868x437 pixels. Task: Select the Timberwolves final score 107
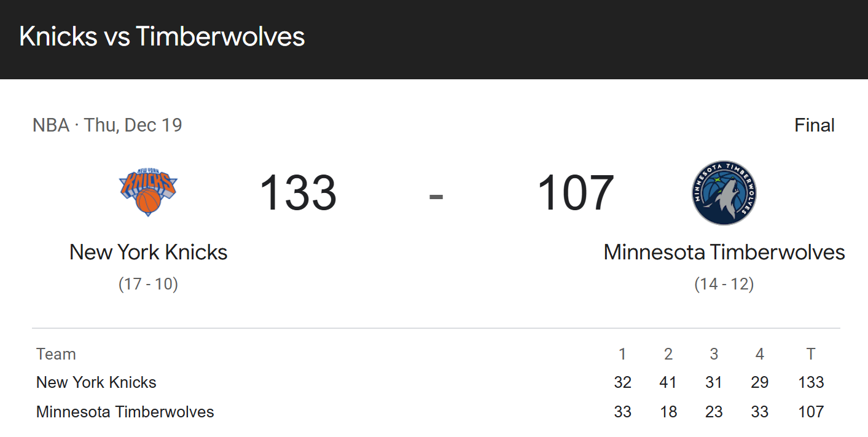tap(576, 193)
